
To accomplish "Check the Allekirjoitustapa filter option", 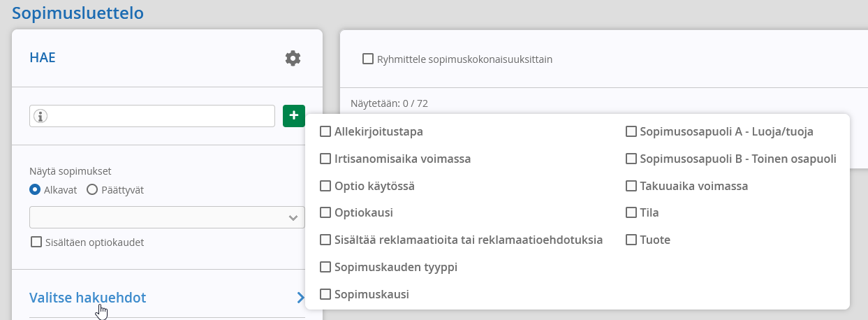I will click(325, 131).
